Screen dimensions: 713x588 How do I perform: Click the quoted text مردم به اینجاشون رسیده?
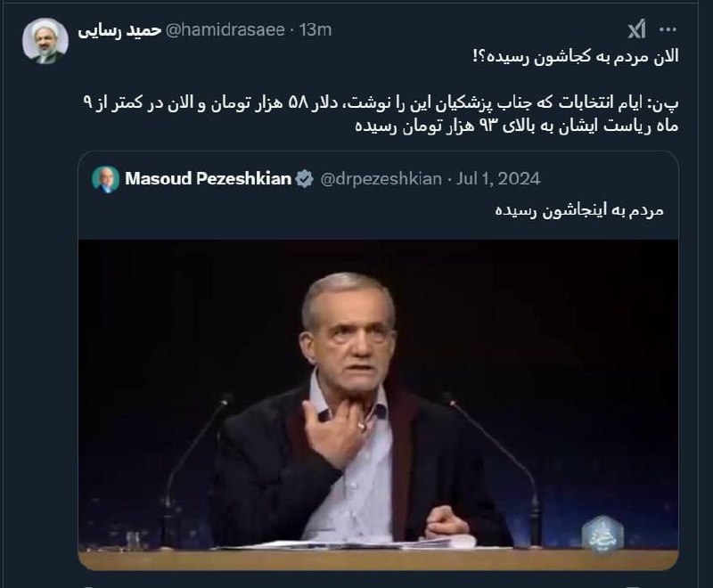579,212
